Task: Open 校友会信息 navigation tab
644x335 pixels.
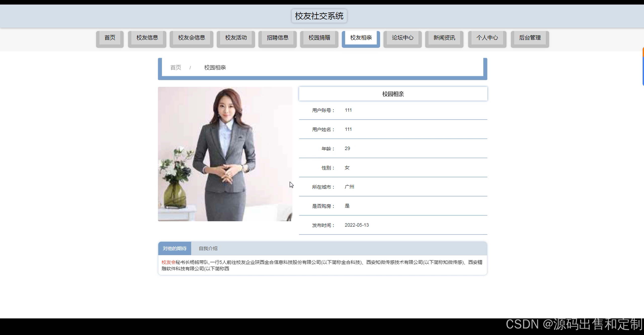Action: point(191,38)
